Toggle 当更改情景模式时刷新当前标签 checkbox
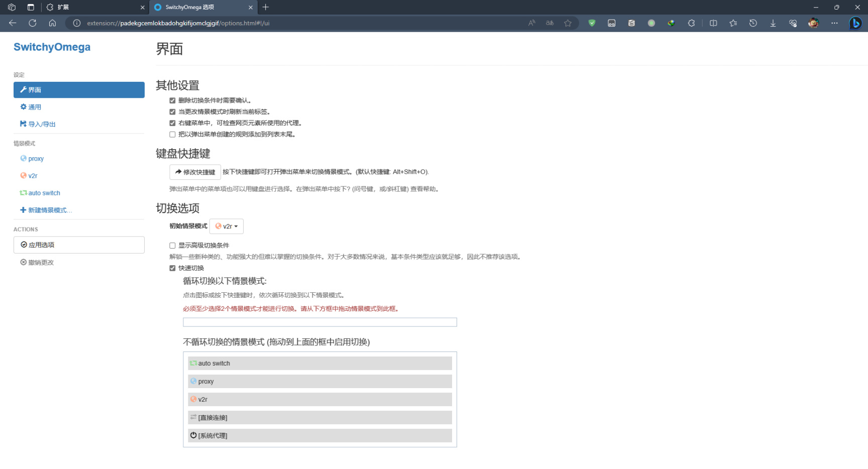This screenshot has width=868, height=469. pyautogui.click(x=172, y=112)
